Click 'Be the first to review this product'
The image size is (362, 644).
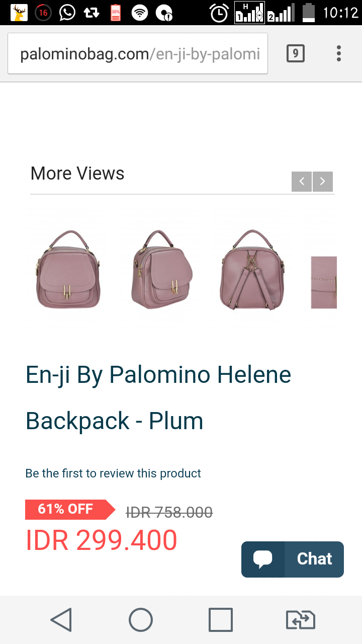(x=113, y=473)
